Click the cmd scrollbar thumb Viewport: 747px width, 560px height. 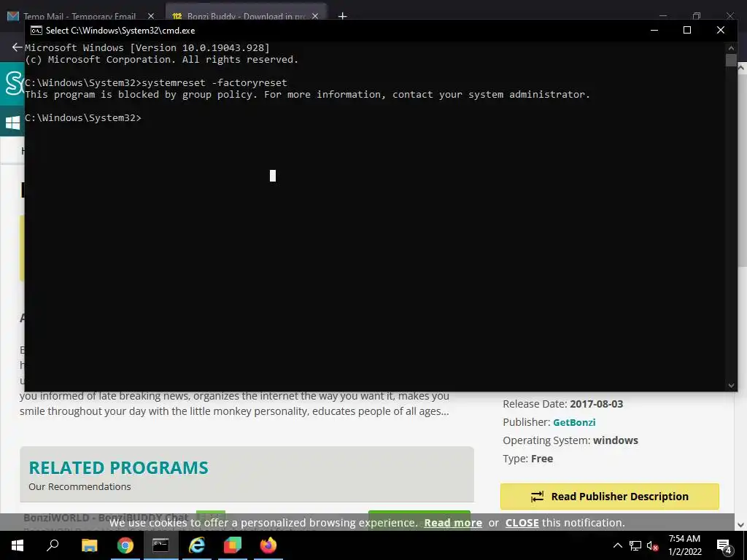731,61
